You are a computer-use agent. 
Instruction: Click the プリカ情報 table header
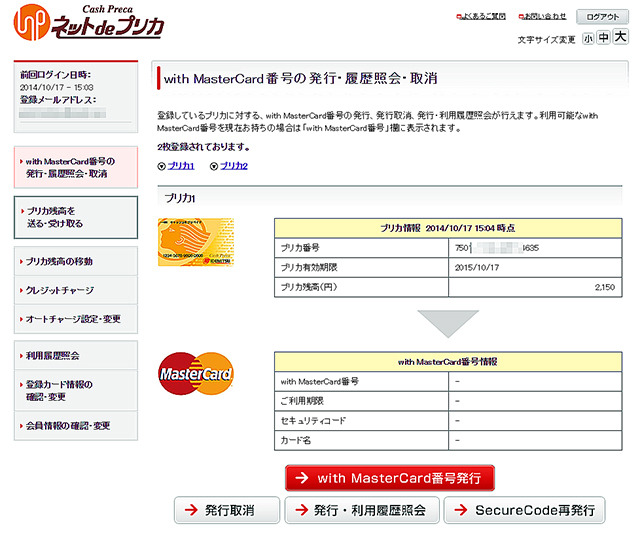448,228
